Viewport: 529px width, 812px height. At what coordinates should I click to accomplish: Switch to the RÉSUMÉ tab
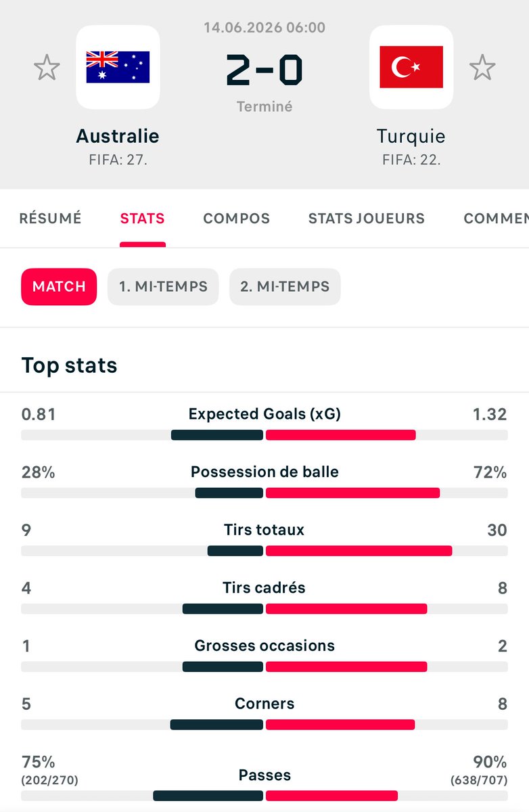(50, 218)
